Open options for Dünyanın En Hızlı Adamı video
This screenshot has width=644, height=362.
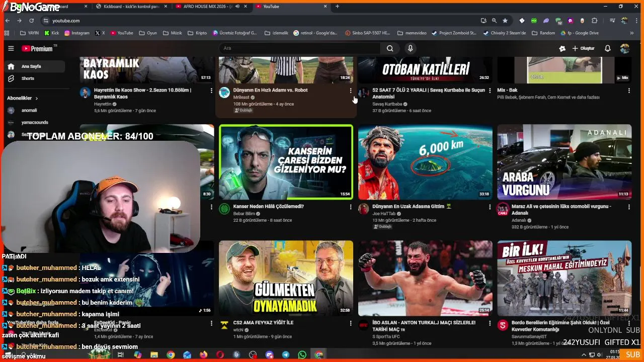tap(351, 90)
